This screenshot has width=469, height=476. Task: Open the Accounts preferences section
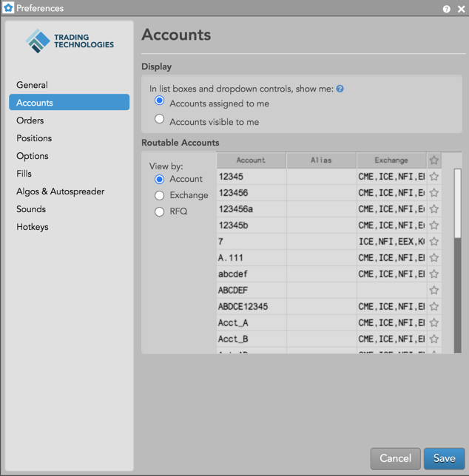pos(70,102)
